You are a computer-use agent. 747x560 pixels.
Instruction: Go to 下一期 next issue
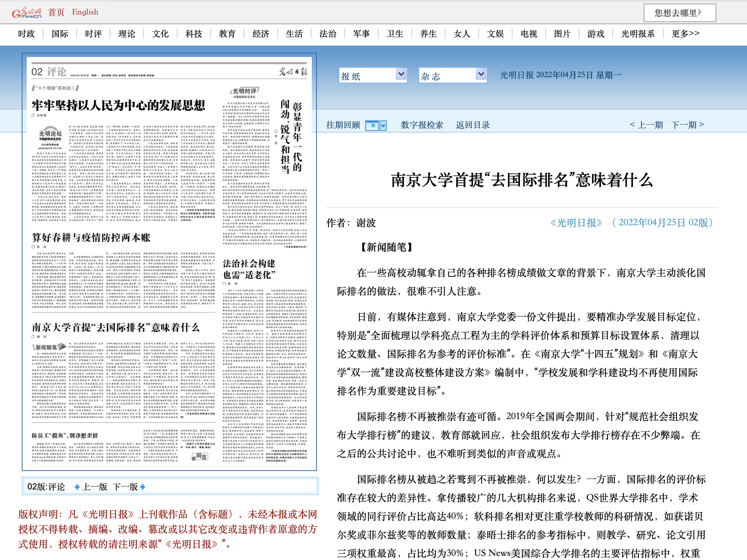click(688, 125)
